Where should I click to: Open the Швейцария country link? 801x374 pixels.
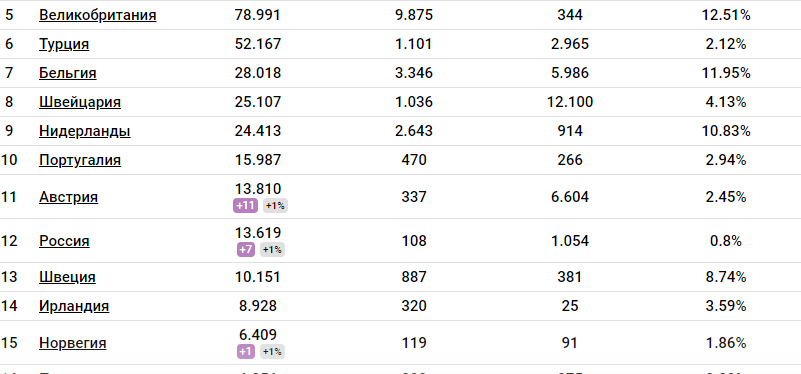[80, 102]
